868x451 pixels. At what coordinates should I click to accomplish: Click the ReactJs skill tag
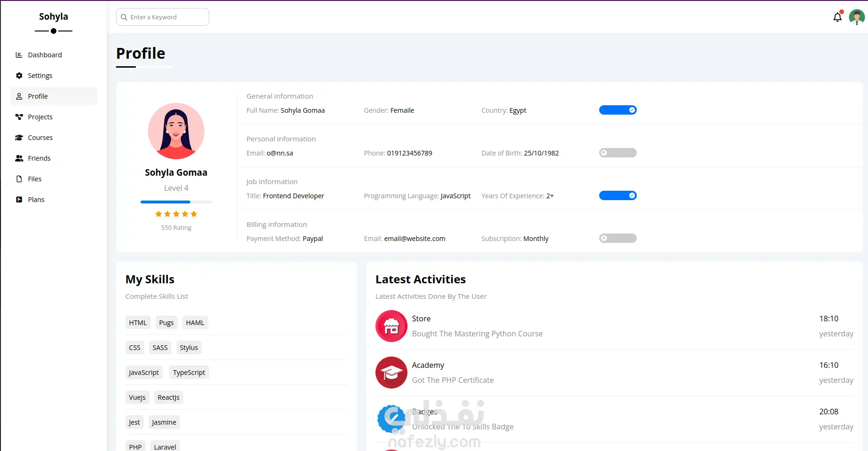(169, 397)
